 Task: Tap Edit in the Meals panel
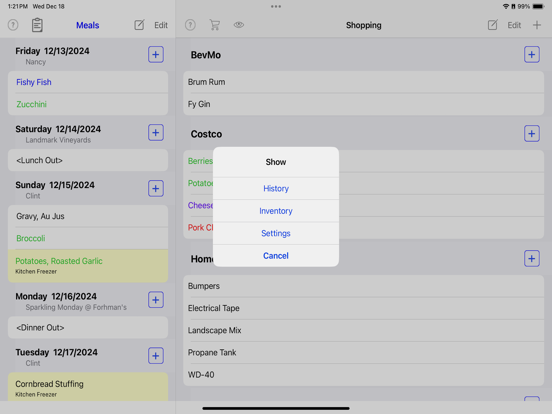tap(161, 25)
